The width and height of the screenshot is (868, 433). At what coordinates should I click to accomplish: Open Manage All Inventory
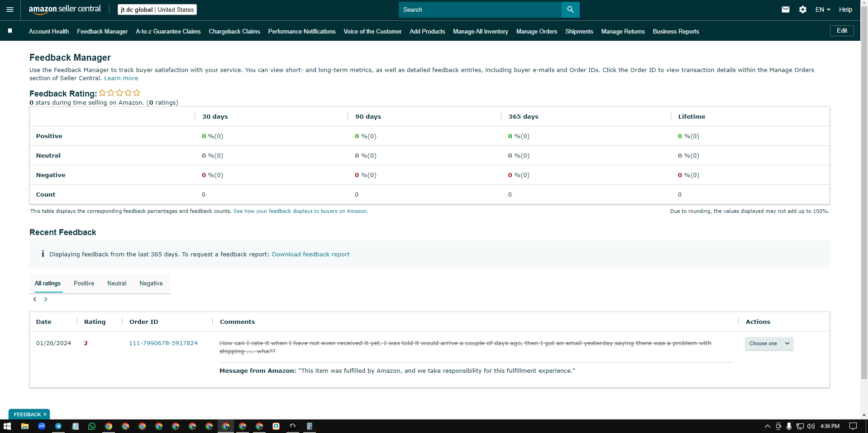point(481,31)
